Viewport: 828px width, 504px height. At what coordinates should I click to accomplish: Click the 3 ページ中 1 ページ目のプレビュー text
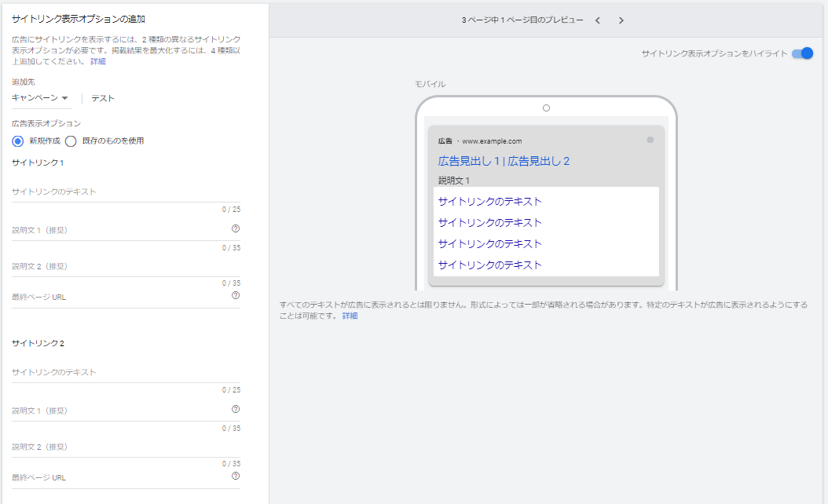522,20
